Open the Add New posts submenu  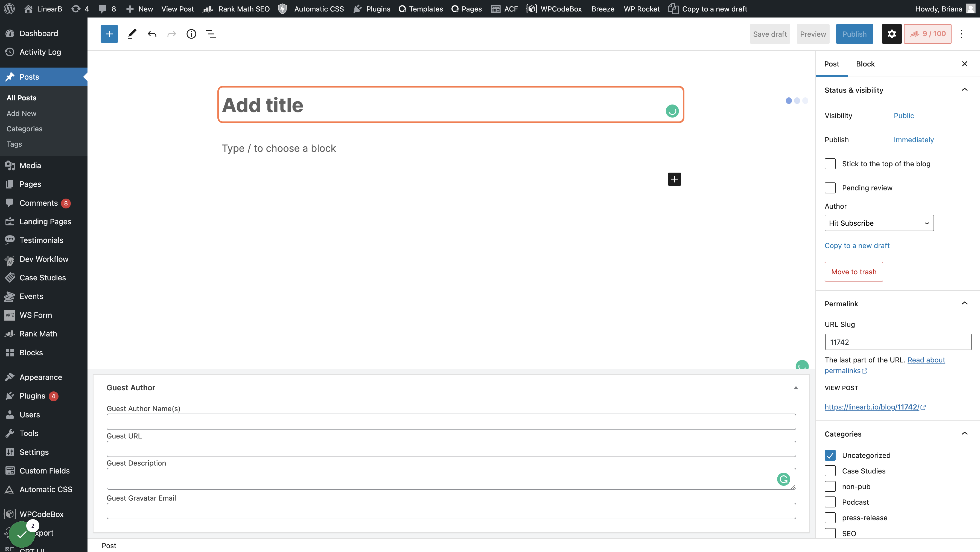(21, 114)
